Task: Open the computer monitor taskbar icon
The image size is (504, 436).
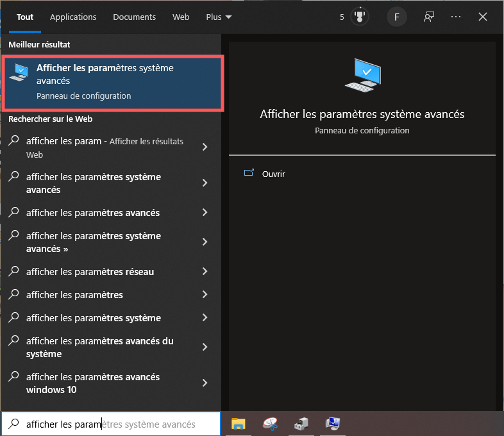Action: pyautogui.click(x=332, y=424)
